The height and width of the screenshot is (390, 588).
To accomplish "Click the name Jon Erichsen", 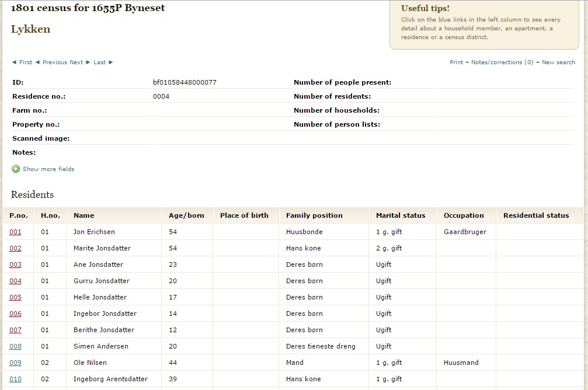I will pos(94,232).
